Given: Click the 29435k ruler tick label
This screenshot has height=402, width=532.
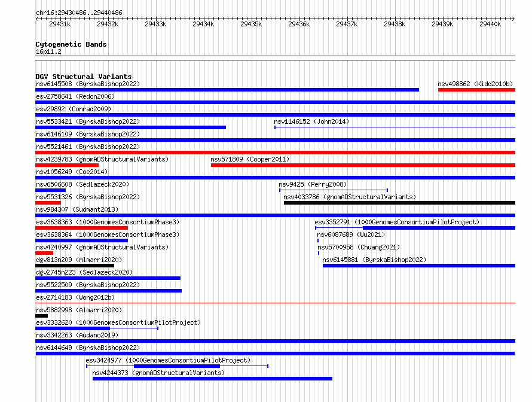Looking at the screenshot, I should (251, 24).
